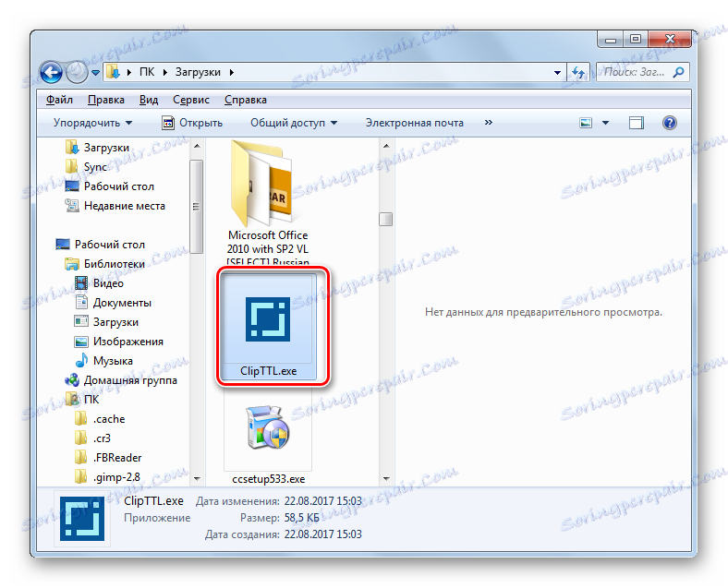Screen dimensions: 728x588
Task: Click the ClipTTL icon in details pane
Action: [82, 519]
